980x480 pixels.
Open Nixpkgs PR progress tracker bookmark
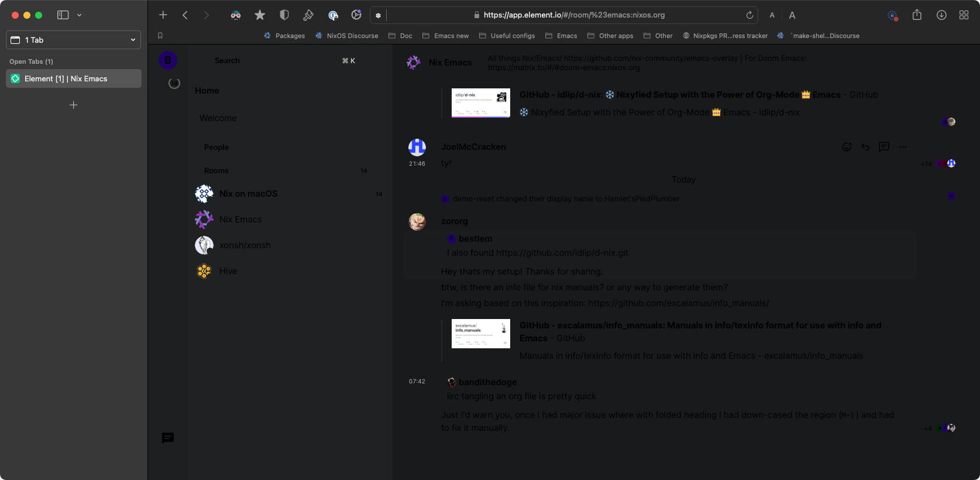tap(725, 36)
